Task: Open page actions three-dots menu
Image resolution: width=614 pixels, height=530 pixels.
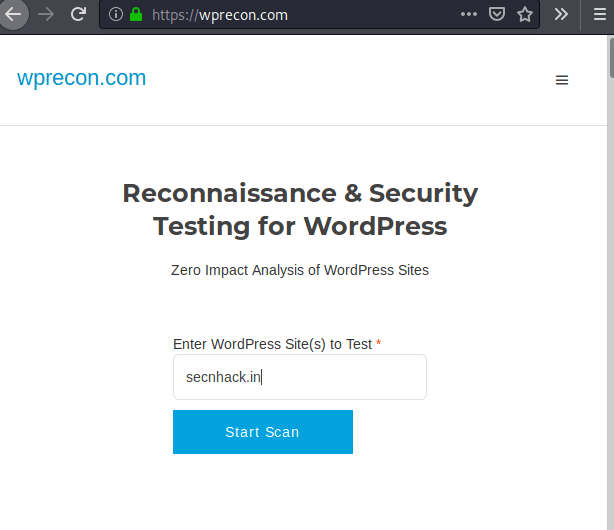Action: click(469, 15)
